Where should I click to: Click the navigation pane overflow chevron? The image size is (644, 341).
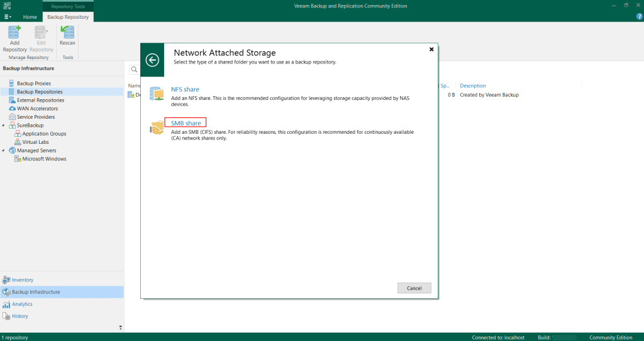point(120,327)
